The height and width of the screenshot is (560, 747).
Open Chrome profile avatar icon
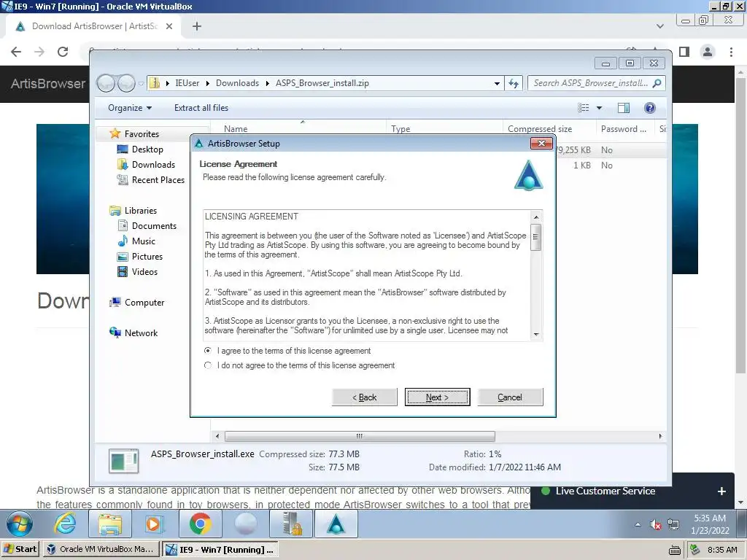pos(708,52)
